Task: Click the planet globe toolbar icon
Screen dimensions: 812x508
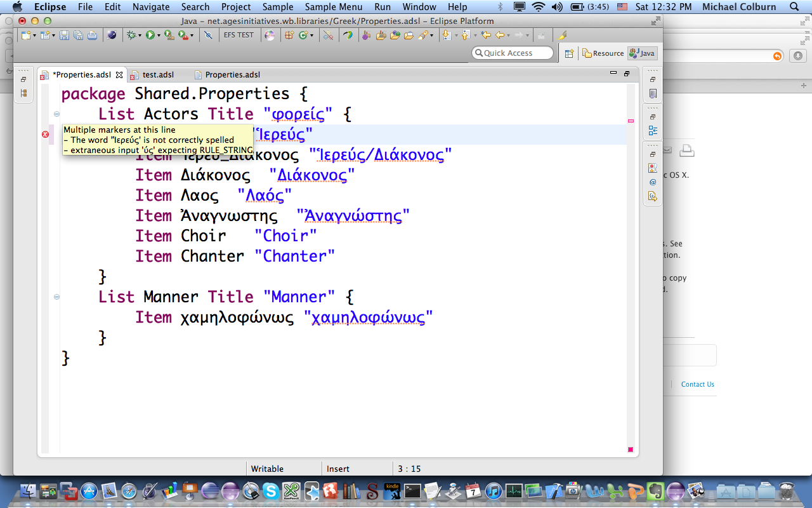Action: [x=112, y=35]
